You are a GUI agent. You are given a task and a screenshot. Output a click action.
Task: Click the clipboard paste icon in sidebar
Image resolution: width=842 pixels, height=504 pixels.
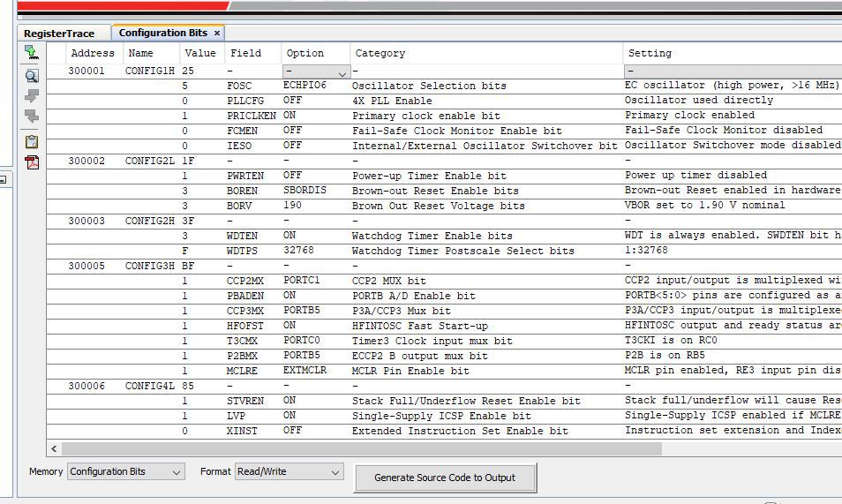coord(32,142)
